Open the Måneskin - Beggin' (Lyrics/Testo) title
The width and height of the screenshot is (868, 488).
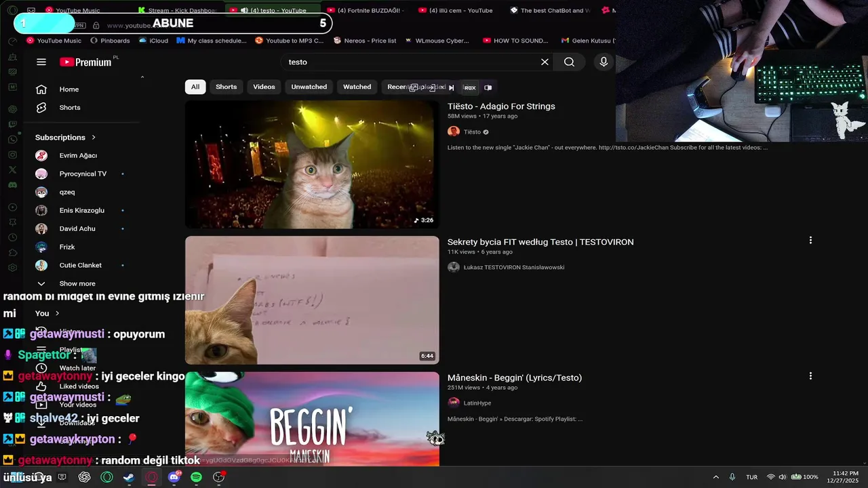pos(515,378)
